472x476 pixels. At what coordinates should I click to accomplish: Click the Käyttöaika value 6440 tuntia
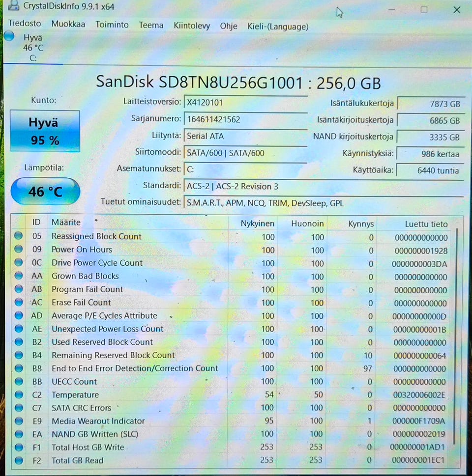(x=430, y=170)
